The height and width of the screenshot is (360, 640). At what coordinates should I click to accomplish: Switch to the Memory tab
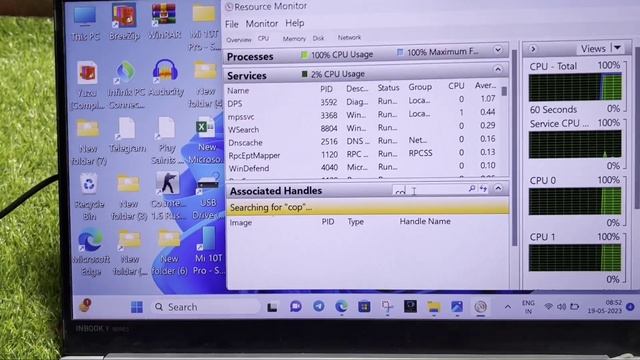pos(294,38)
